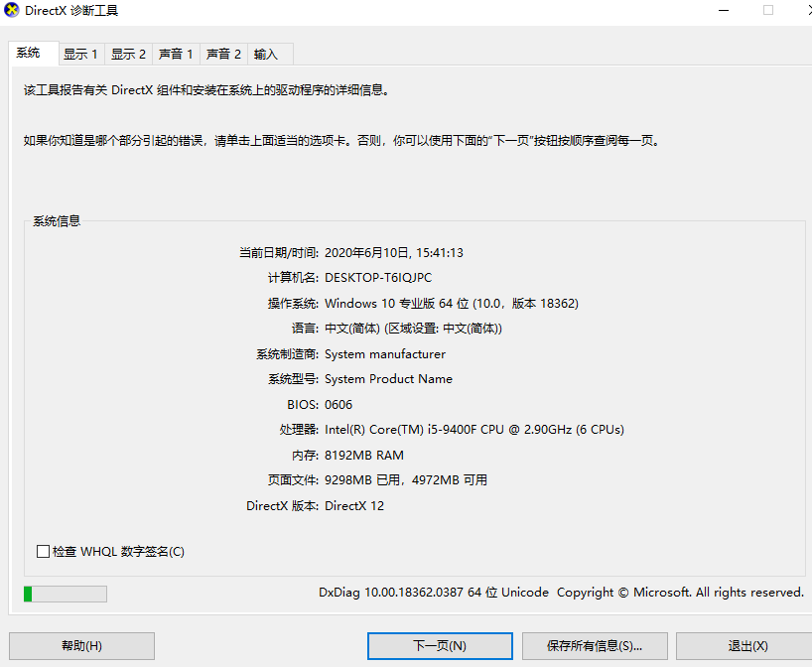Click the 操作系统 label
The height and width of the screenshot is (667, 812).
click(293, 303)
